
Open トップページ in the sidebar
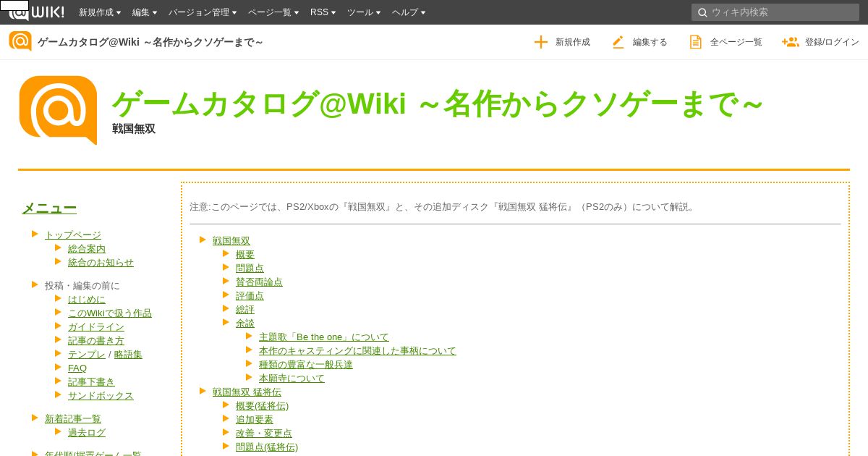[x=73, y=235]
